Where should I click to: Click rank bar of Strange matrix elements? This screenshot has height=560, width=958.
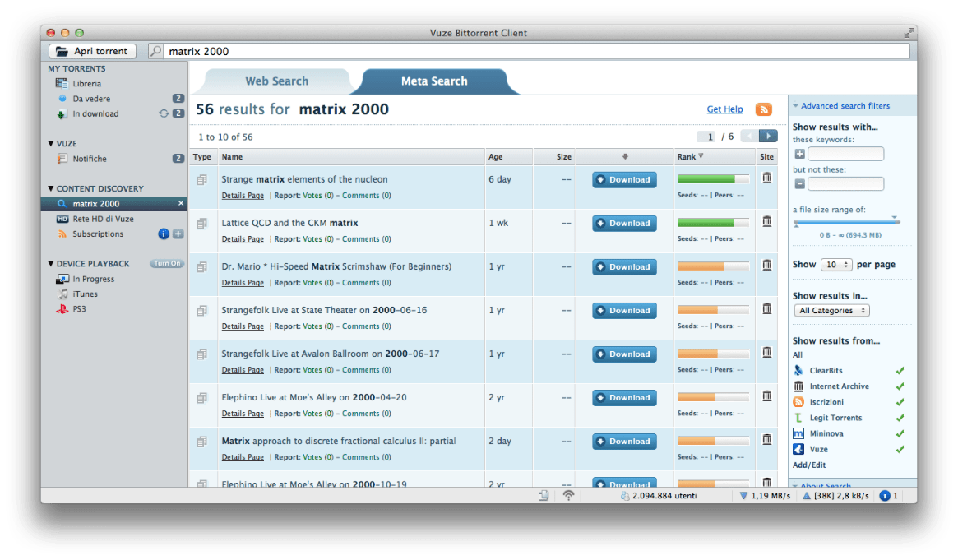(713, 179)
